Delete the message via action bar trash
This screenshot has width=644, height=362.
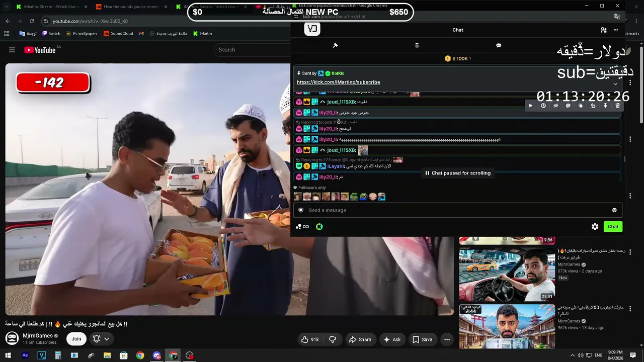tap(618, 106)
